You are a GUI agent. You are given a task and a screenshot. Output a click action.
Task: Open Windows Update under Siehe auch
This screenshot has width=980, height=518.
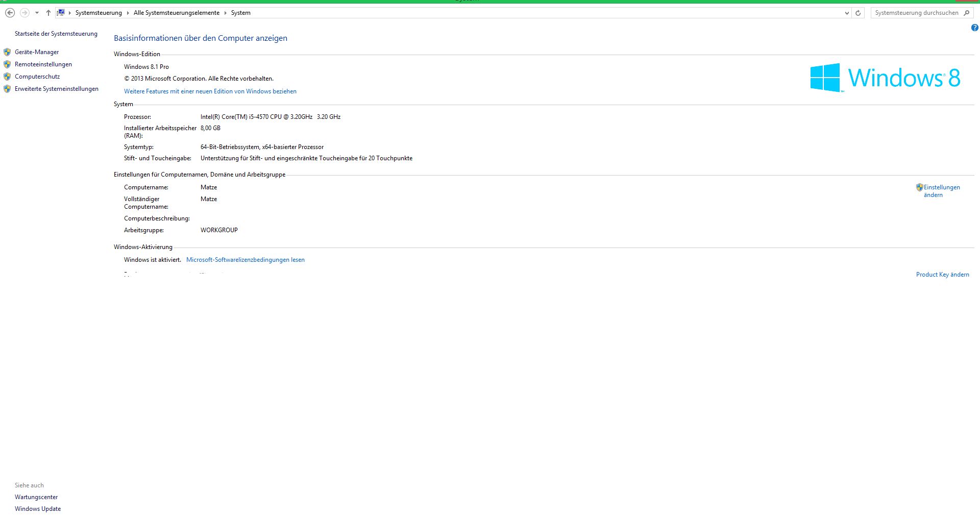click(38, 509)
